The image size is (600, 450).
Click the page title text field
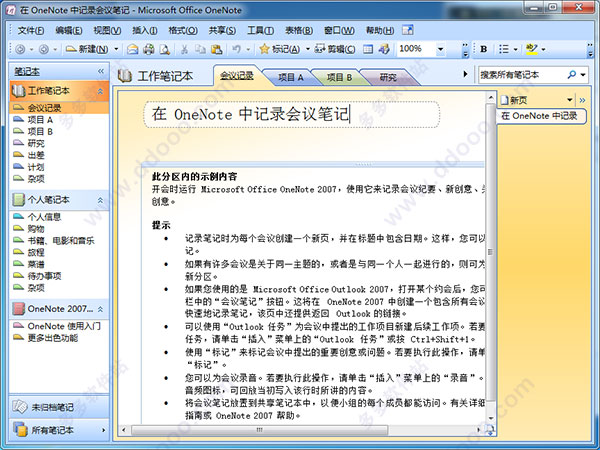[292, 114]
